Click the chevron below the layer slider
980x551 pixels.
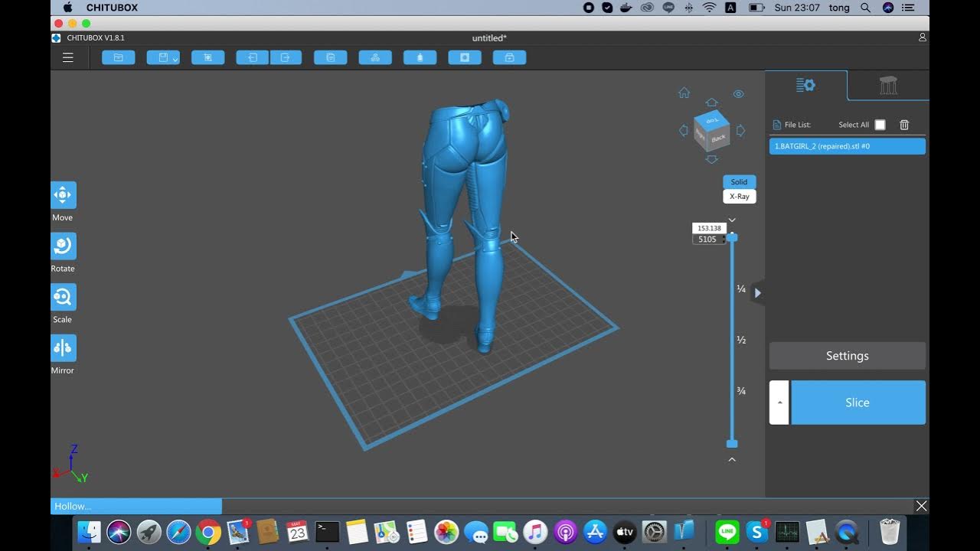[732, 459]
